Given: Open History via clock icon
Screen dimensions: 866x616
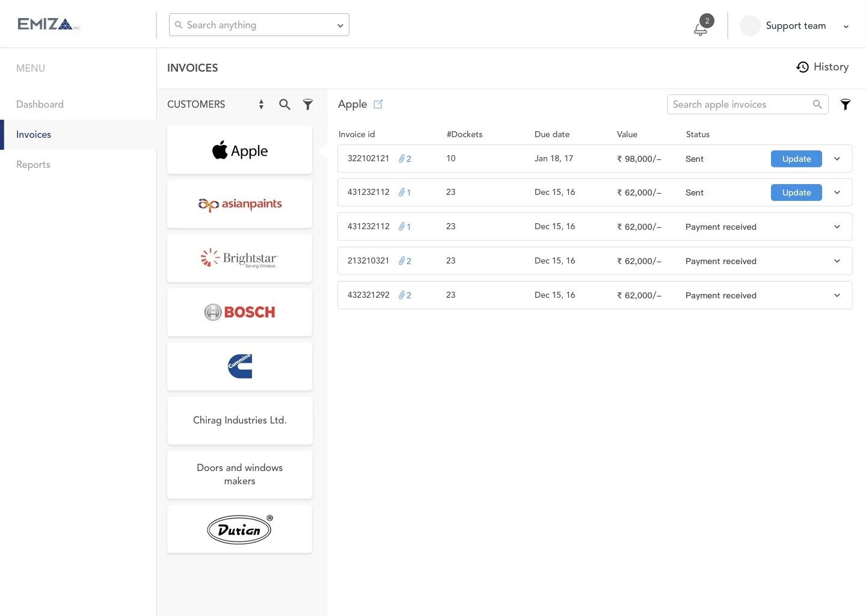Looking at the screenshot, I should point(802,67).
